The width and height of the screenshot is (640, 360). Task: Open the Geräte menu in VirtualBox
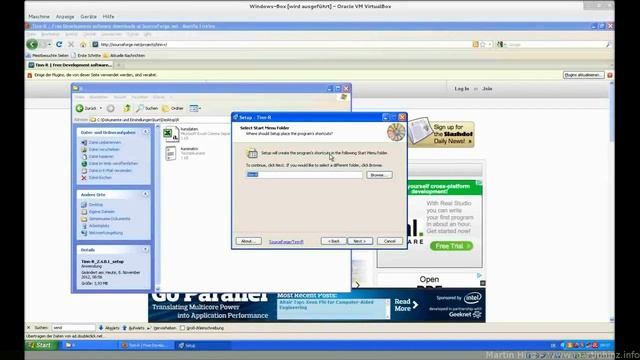[88, 17]
